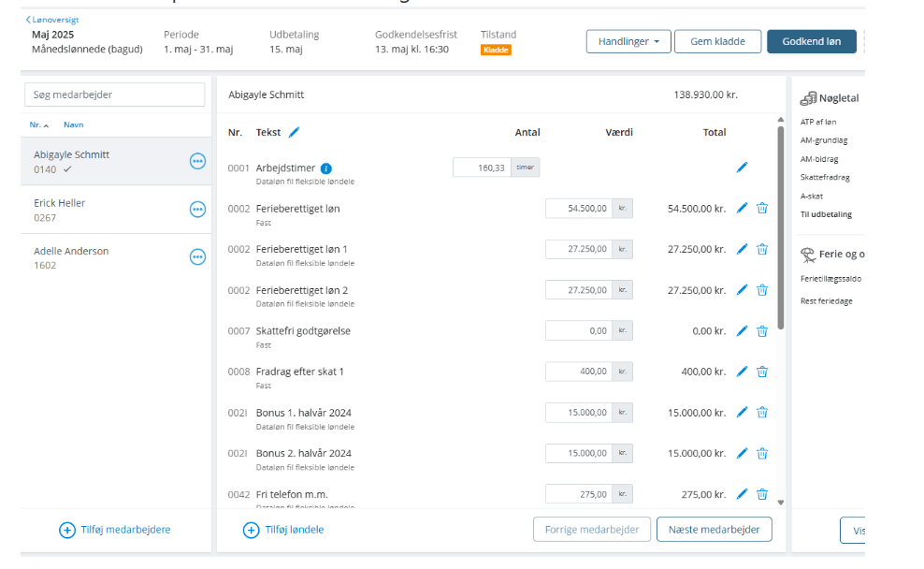This screenshot has width=924, height=569.
Task: Delete the Fri telefon m.m. row
Action: pyautogui.click(x=762, y=494)
